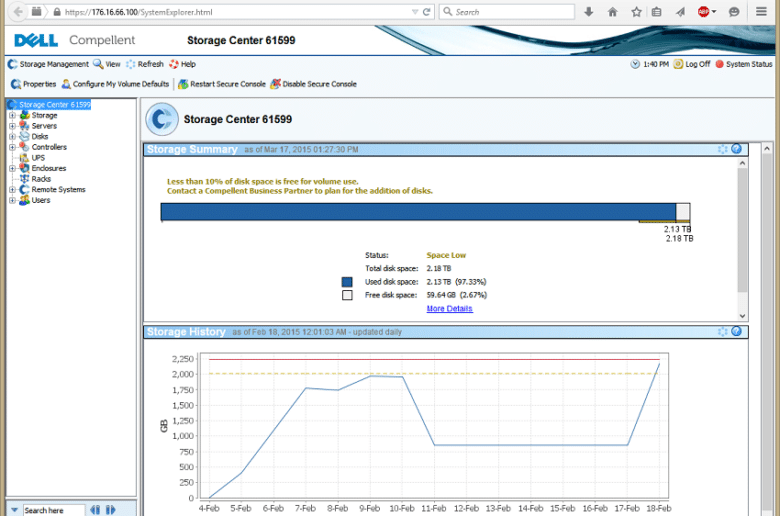This screenshot has height=516, width=780.
Task: Click Disable Secure Console
Action: [313, 84]
